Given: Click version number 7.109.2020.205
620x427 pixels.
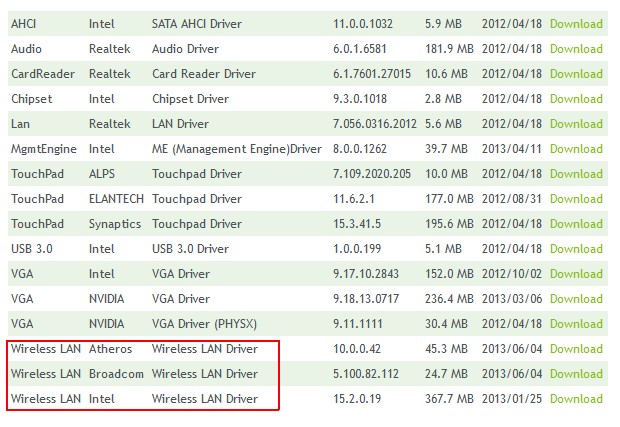Looking at the screenshot, I should coord(372,174).
